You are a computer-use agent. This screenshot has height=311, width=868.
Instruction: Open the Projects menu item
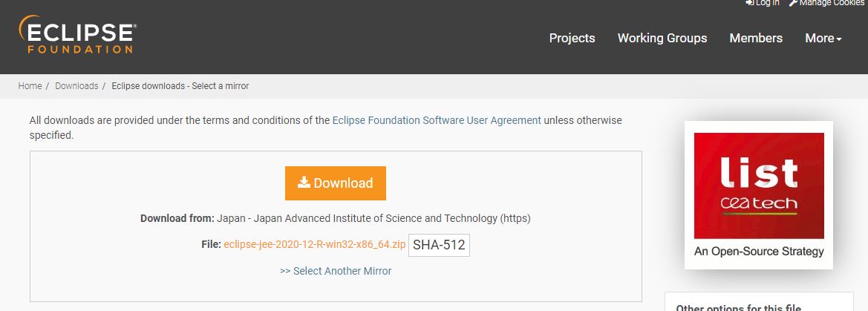pyautogui.click(x=572, y=38)
